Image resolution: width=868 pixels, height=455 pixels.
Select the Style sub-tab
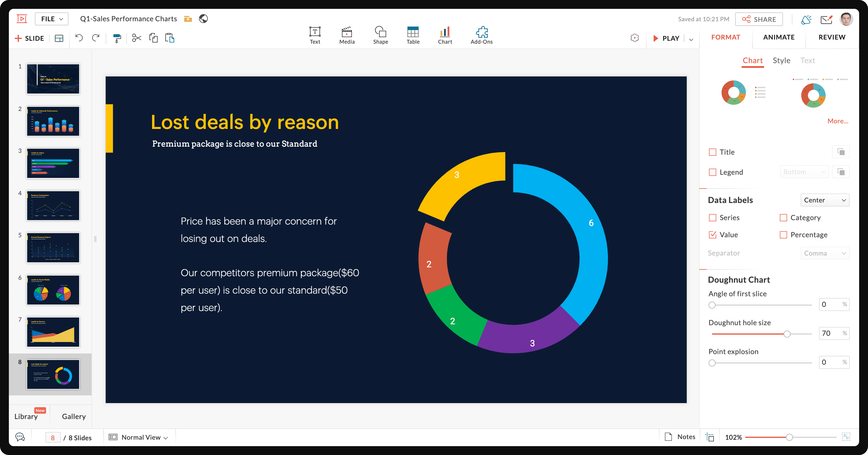(781, 60)
